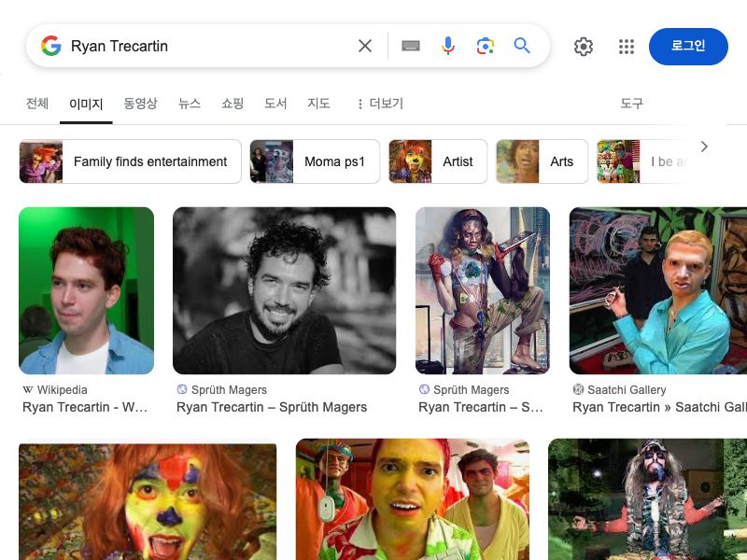Viewport: 747px width, 560px height.
Task: Open 'Ryan Trecartin - W…' result title
Action: point(85,407)
